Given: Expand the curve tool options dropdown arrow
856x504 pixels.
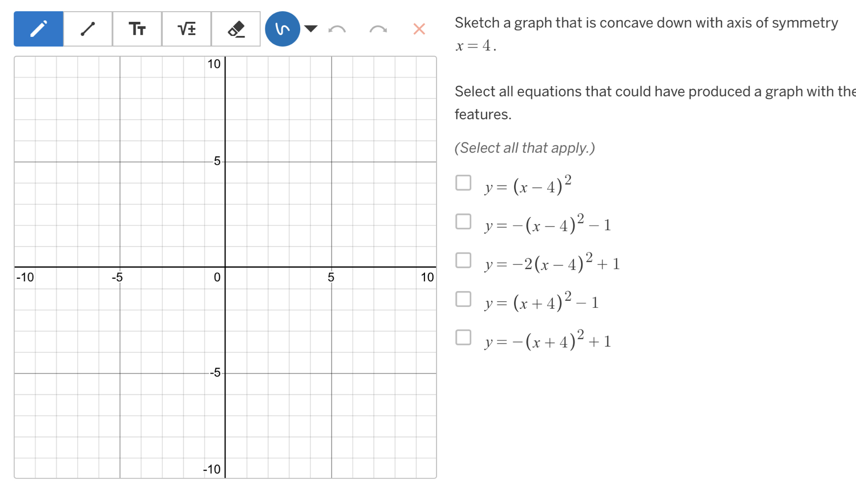Looking at the screenshot, I should (311, 29).
